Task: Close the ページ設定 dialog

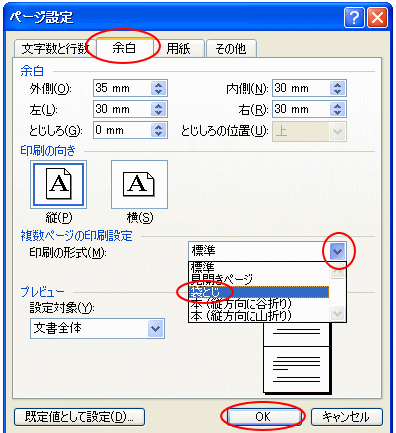Action: pos(377,17)
